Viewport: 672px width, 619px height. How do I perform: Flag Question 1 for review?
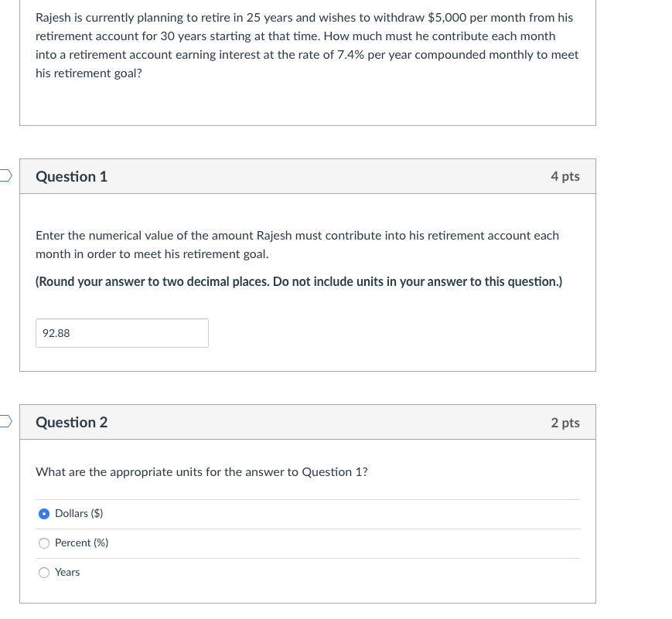(x=5, y=175)
